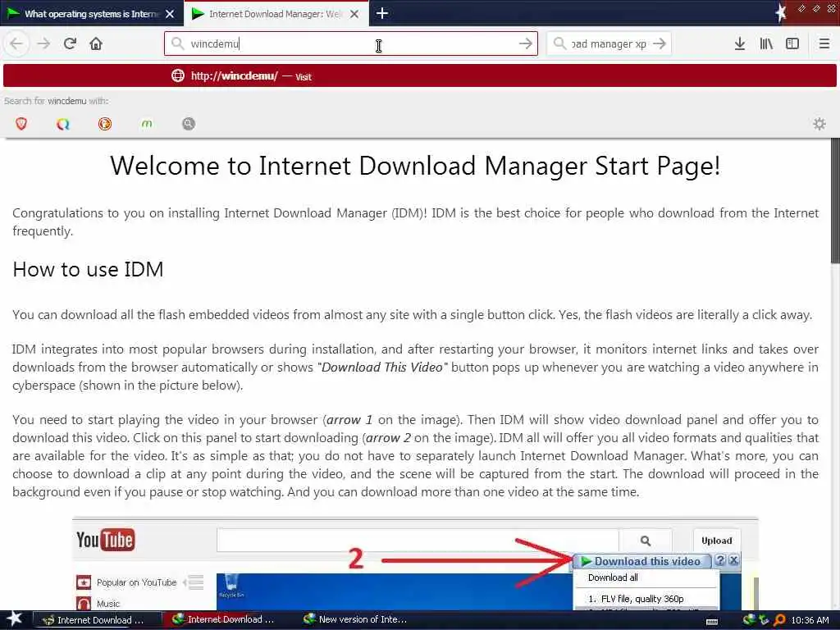Viewport: 840px width, 630px height.
Task: Click the 'Music' sidebar entry in image
Action: (x=107, y=604)
